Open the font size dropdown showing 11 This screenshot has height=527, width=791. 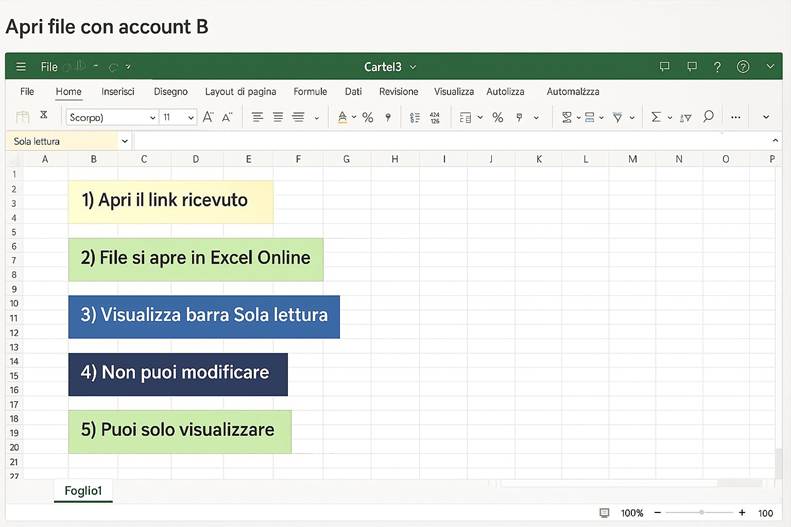191,118
